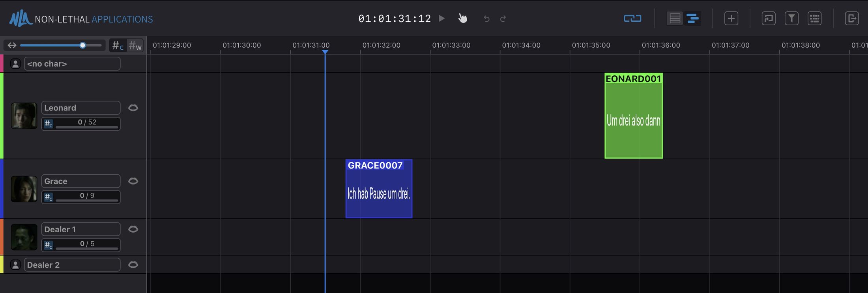Click the Grace character name field
The height and width of the screenshot is (293, 868).
(81, 181)
